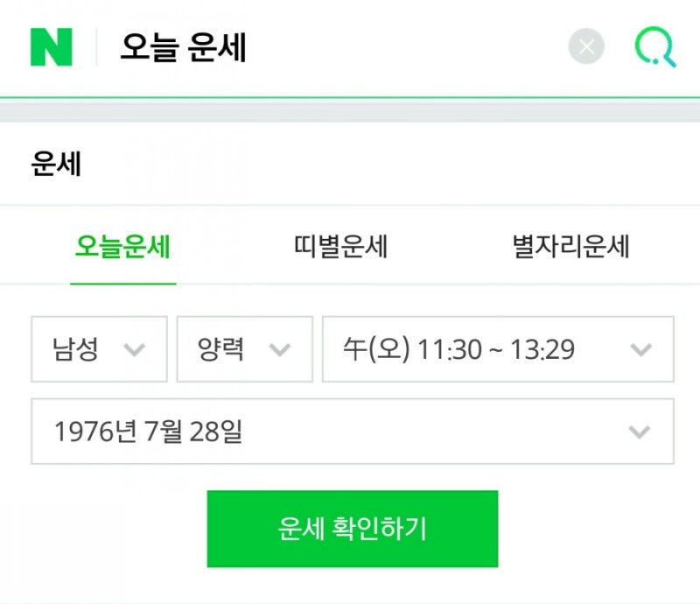Screen dimensions: 700x604
Task: Click the 운세 section heading
Action: coord(56,164)
